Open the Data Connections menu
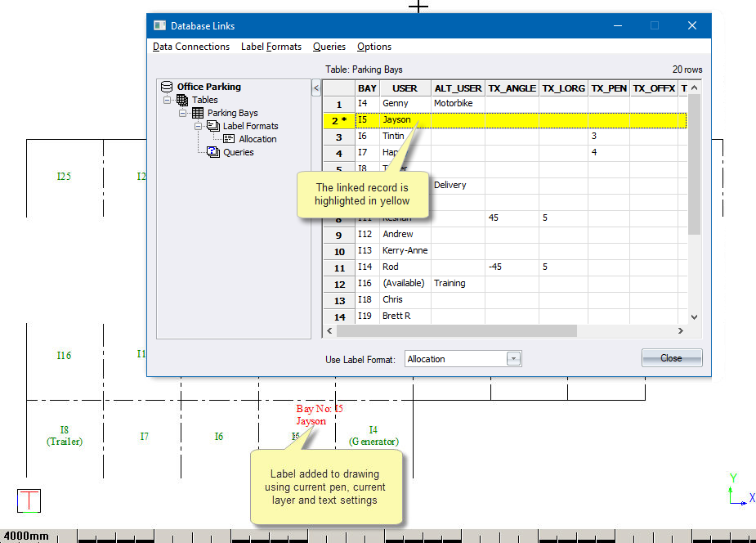 pyautogui.click(x=191, y=47)
